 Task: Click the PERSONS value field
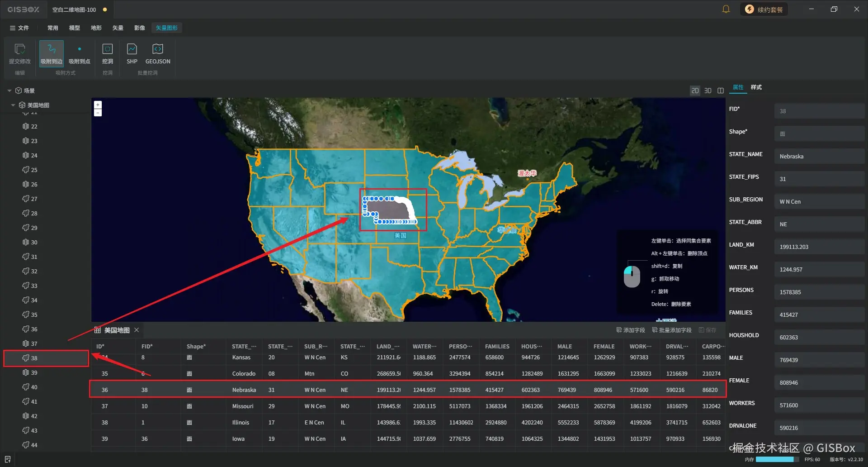click(819, 292)
